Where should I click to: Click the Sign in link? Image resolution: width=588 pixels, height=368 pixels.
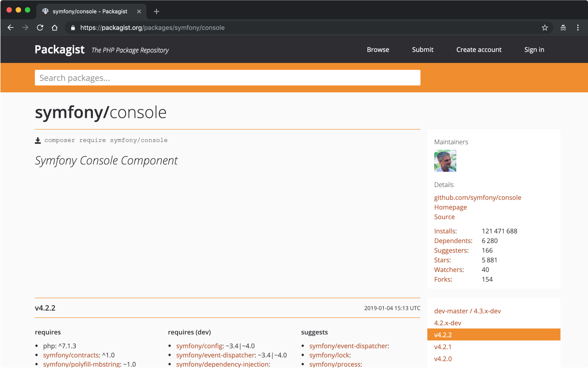[534, 50]
